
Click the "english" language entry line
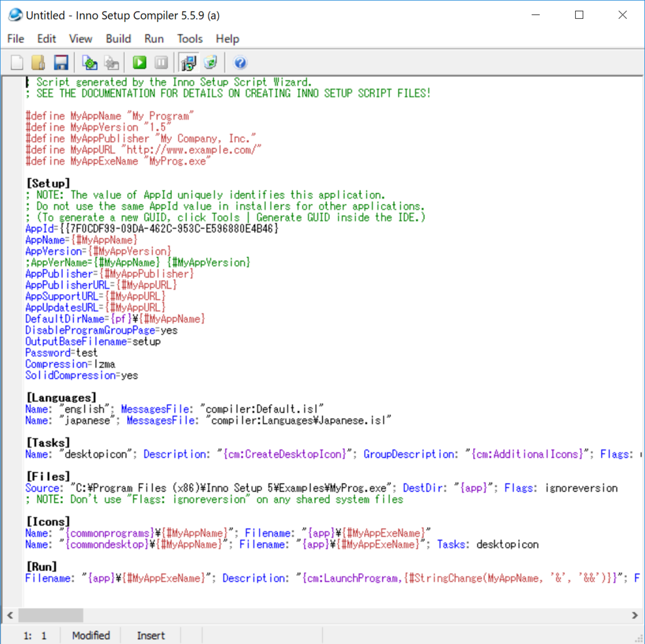174,409
